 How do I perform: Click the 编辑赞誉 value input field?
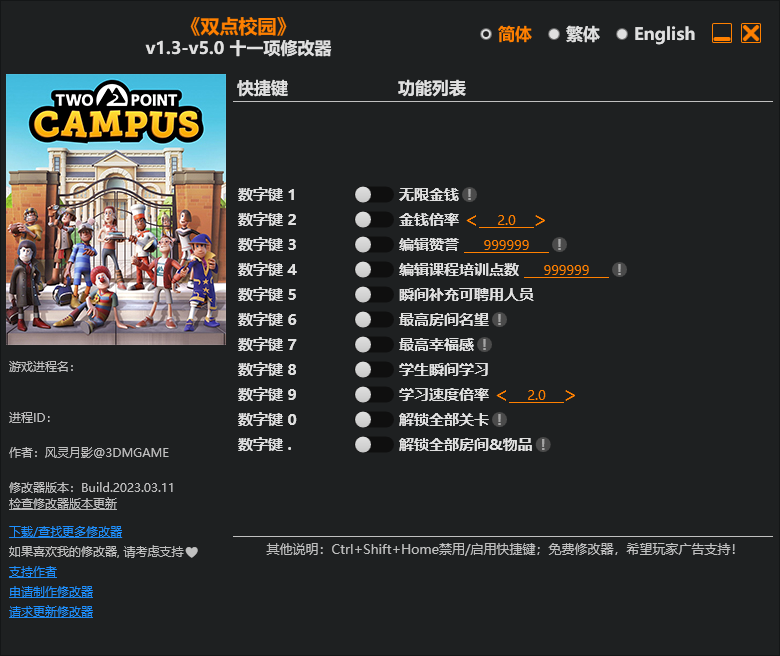tap(506, 245)
